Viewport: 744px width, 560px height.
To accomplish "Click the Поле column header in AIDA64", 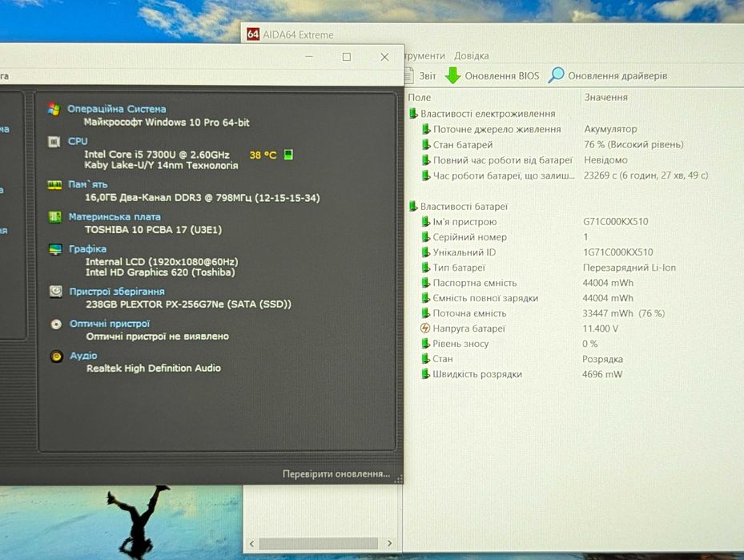I will (x=420, y=97).
